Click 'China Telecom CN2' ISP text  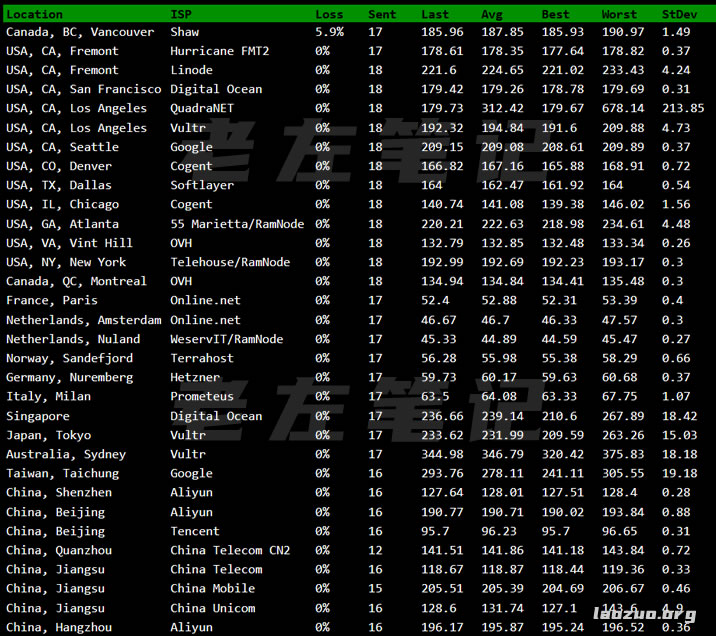(230, 551)
